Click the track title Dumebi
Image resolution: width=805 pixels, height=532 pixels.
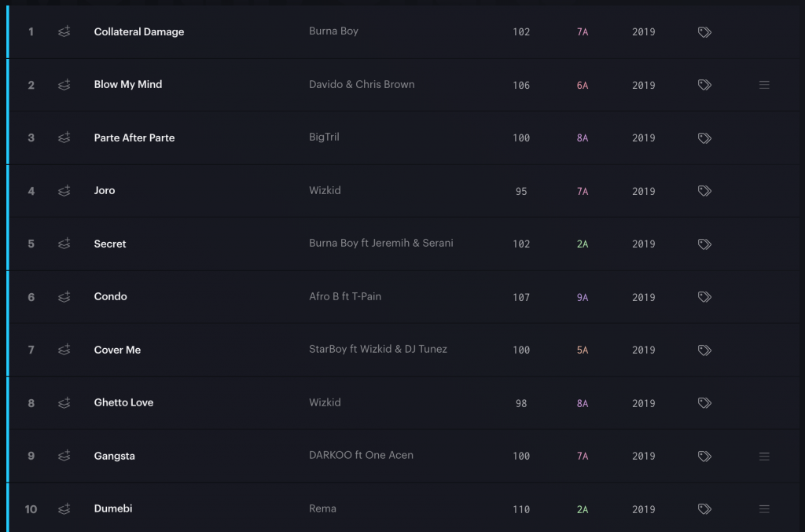coord(113,508)
